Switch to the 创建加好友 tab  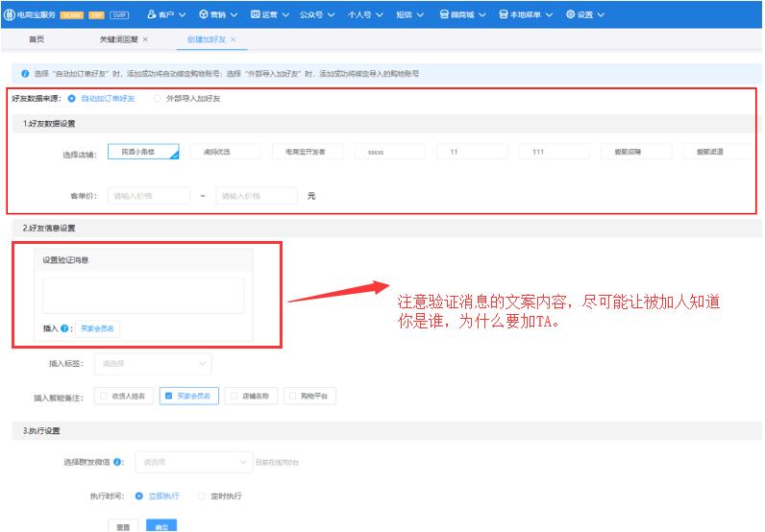pyautogui.click(x=207, y=39)
